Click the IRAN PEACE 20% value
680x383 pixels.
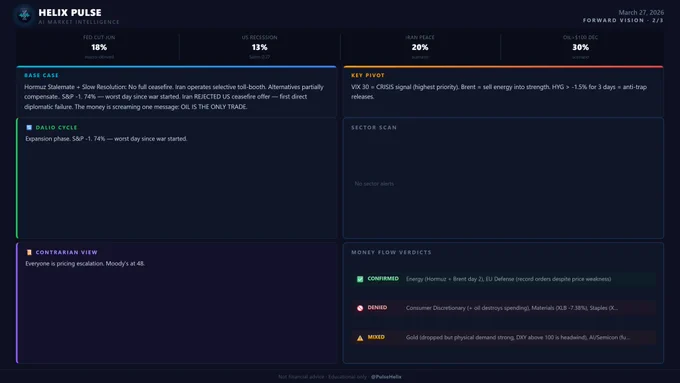[x=420, y=47]
